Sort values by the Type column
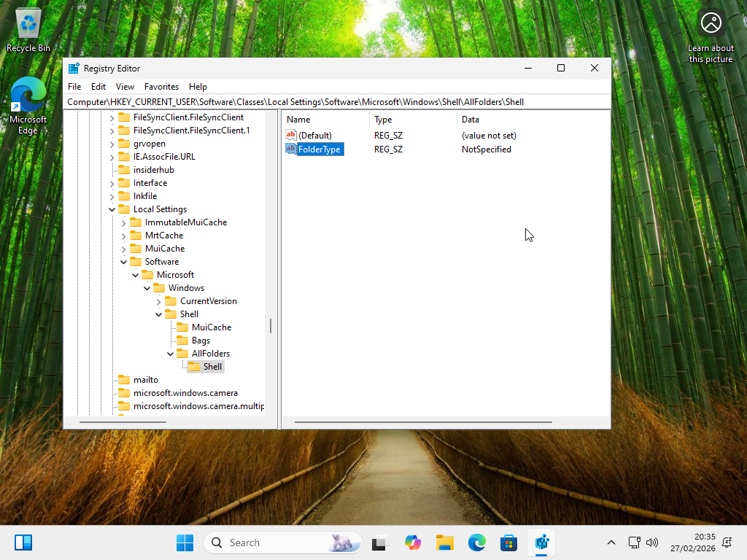 coord(413,120)
